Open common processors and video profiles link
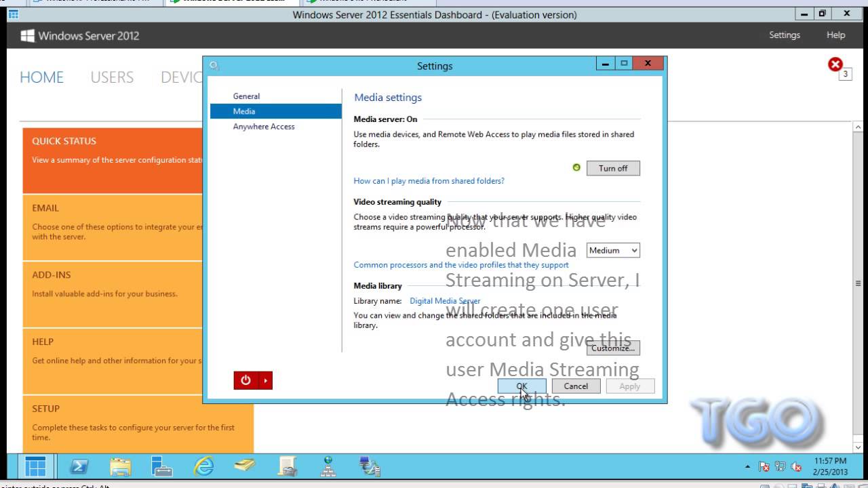The height and width of the screenshot is (488, 868). click(461, 265)
